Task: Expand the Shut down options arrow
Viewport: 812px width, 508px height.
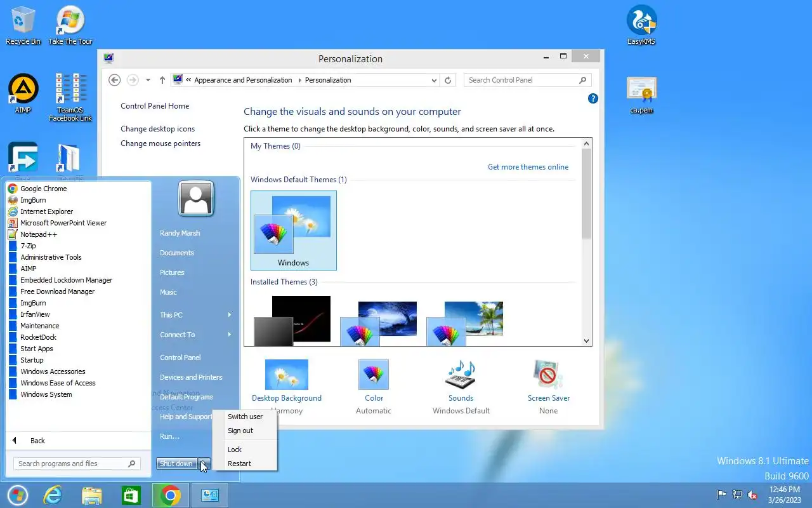Action: [x=204, y=464]
